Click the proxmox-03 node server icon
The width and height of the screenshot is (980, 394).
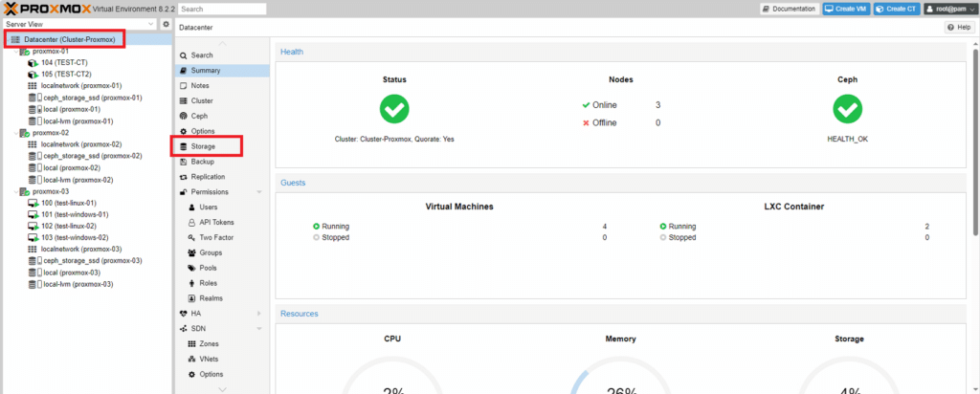(x=25, y=191)
